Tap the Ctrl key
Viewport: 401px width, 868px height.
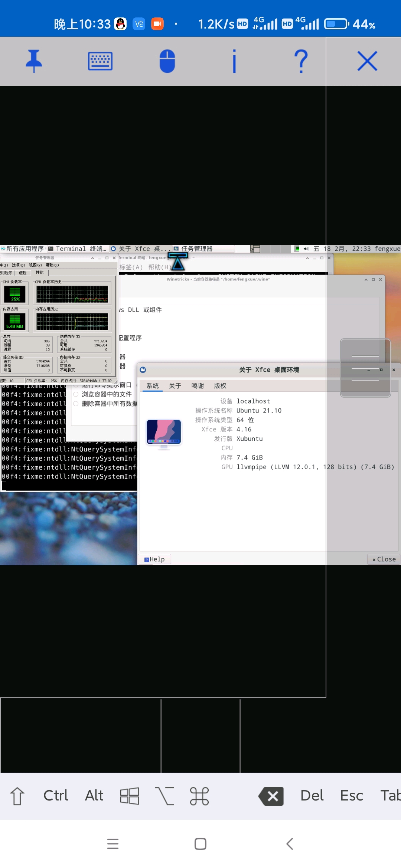click(56, 796)
